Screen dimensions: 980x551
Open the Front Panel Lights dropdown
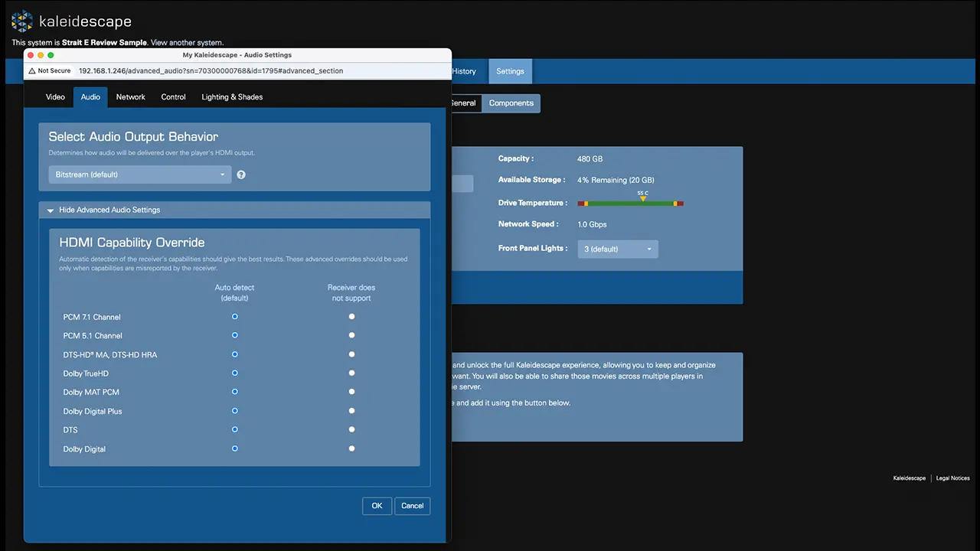[617, 249]
